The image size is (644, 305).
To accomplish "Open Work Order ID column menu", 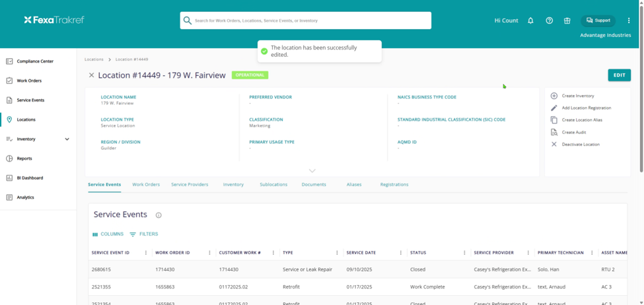I will [x=209, y=253].
